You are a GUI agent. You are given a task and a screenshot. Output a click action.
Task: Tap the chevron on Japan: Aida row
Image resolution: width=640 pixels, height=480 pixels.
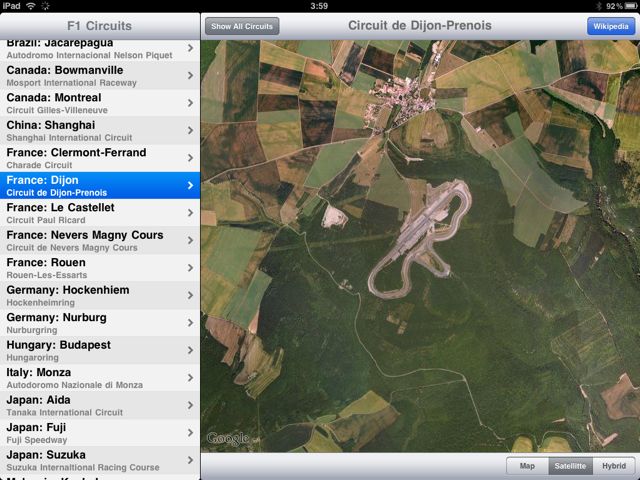[190, 405]
